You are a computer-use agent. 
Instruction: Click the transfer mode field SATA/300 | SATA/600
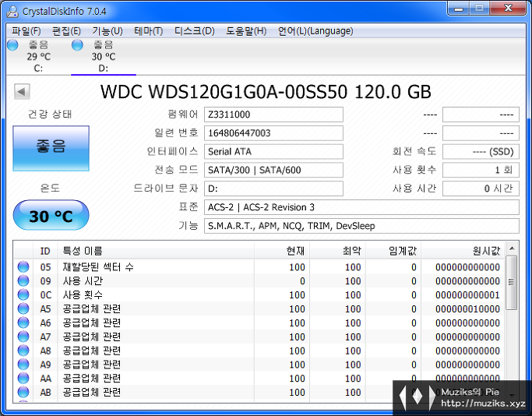273,170
